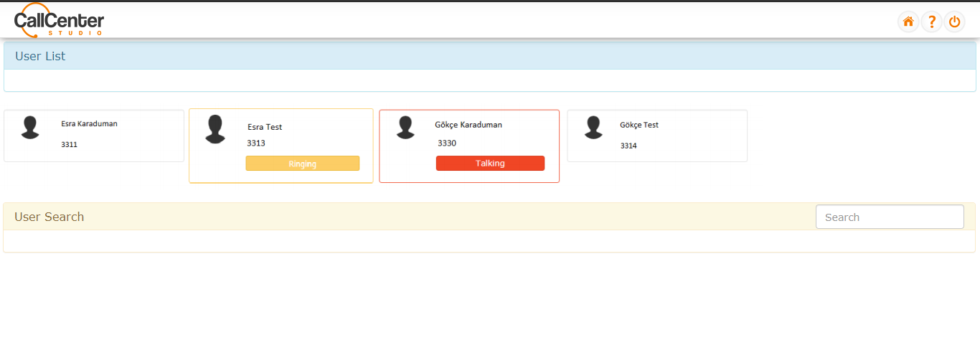Click the User Search panel title
This screenshot has width=980, height=358.
click(49, 217)
